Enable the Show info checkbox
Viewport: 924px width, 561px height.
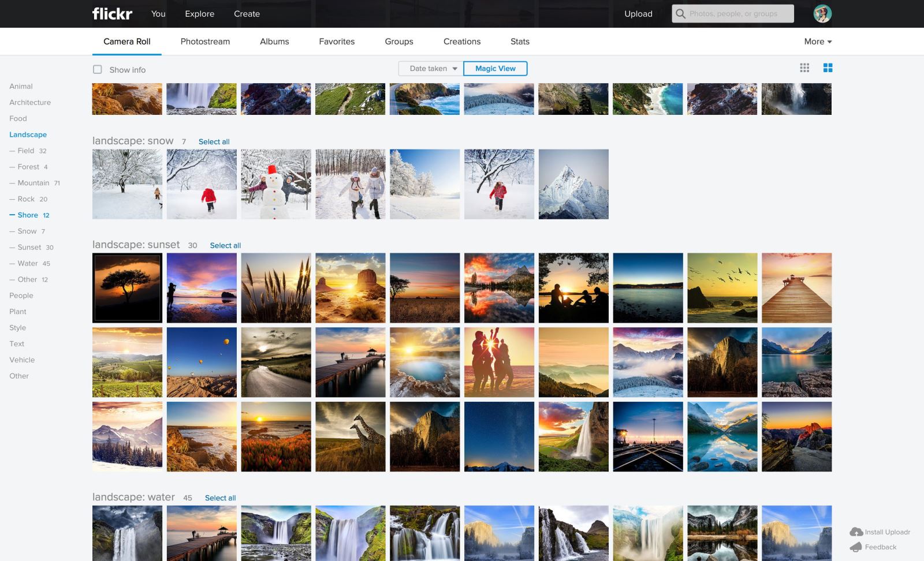(x=98, y=69)
